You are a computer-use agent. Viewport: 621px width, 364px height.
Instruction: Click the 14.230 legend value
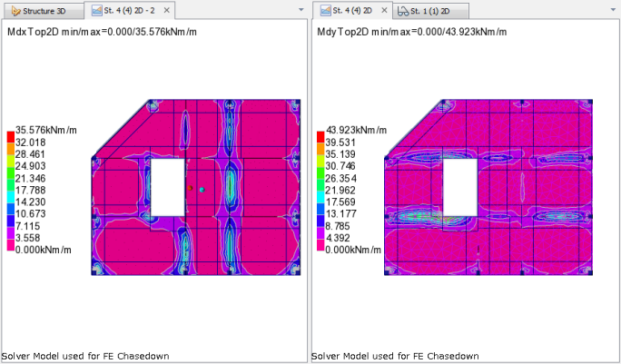pos(30,202)
